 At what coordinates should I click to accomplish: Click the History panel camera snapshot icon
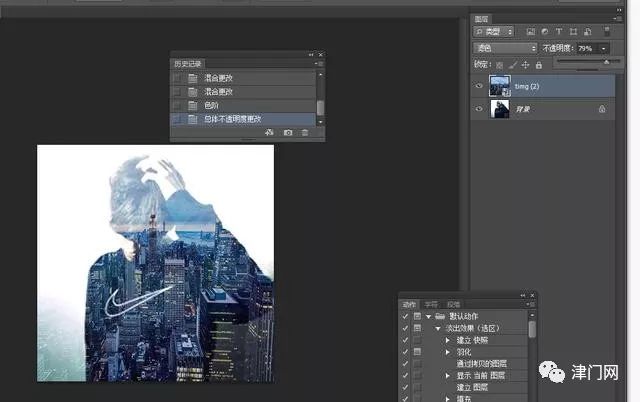click(288, 132)
